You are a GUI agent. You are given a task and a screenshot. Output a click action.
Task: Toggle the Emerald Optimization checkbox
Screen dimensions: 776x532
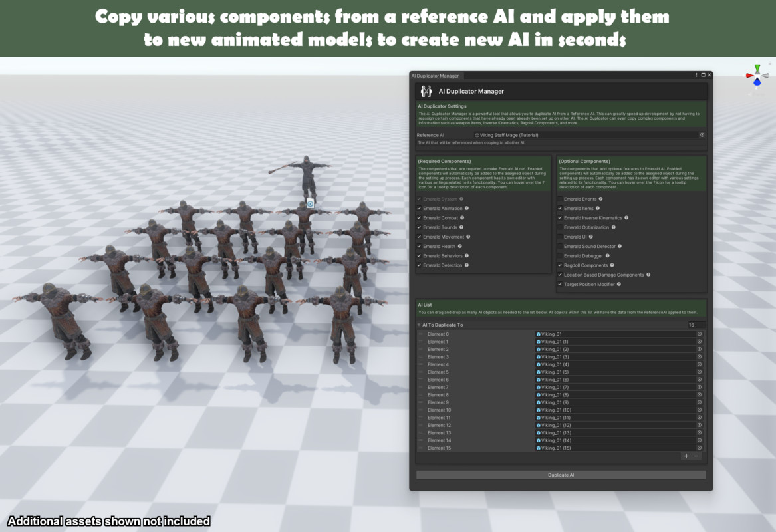tap(560, 227)
